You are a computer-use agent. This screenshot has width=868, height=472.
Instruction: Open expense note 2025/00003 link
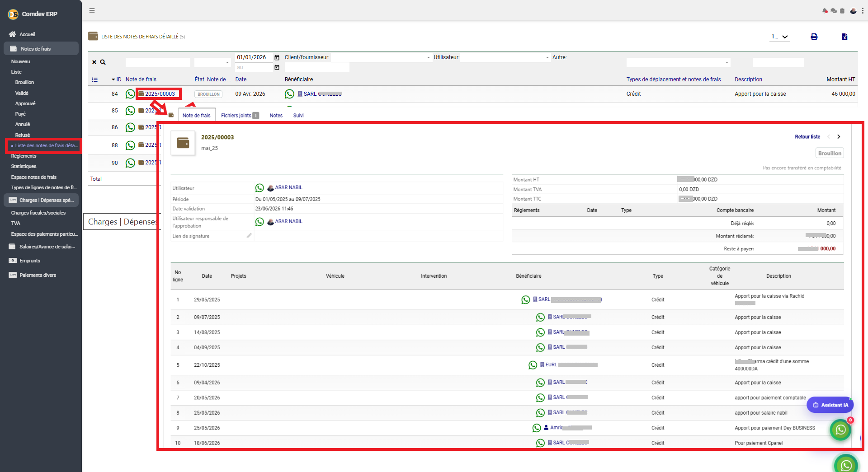coord(160,94)
